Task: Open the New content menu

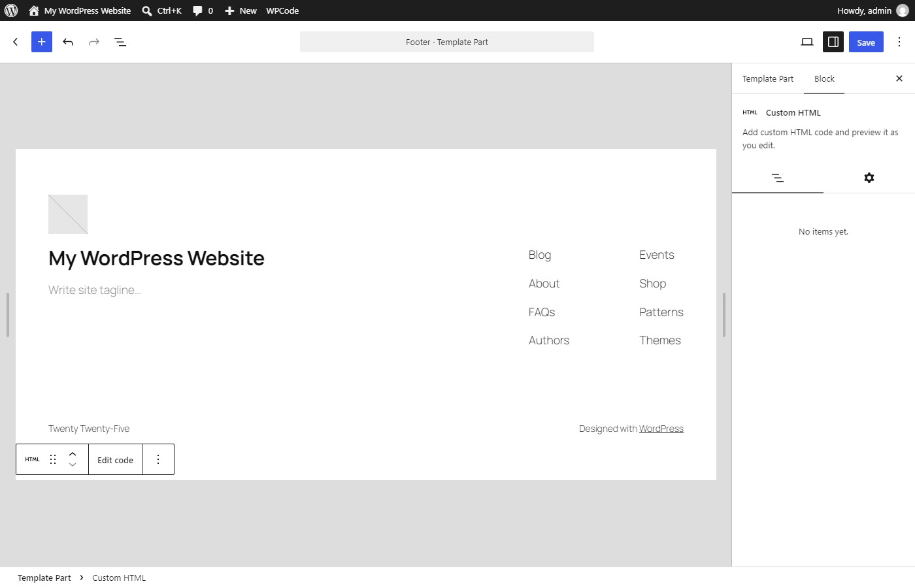Action: (x=241, y=10)
